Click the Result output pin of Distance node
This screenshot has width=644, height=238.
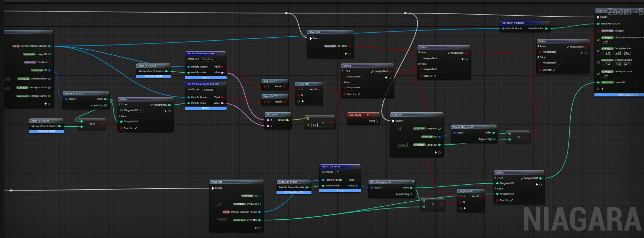click(x=287, y=120)
